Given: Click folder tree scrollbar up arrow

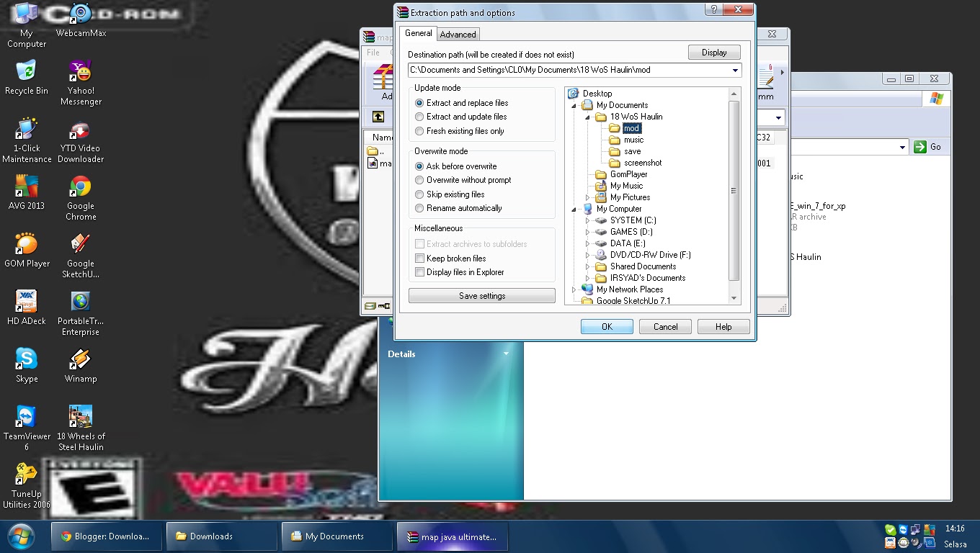Looking at the screenshot, I should (x=734, y=94).
